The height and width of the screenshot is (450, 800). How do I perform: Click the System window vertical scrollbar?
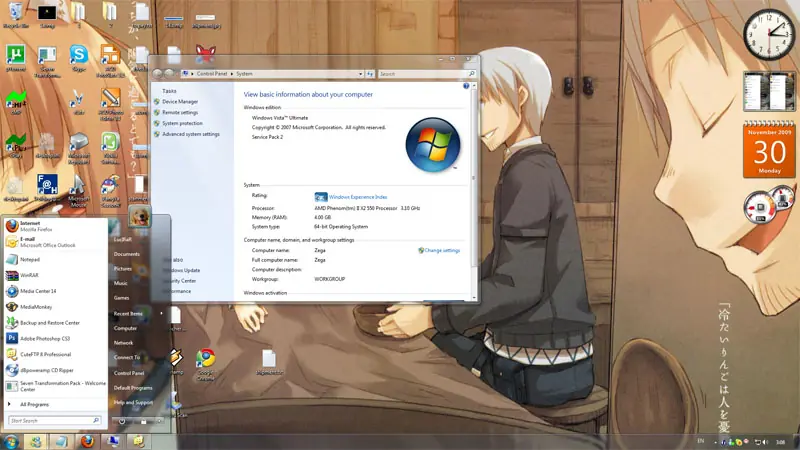[474, 191]
